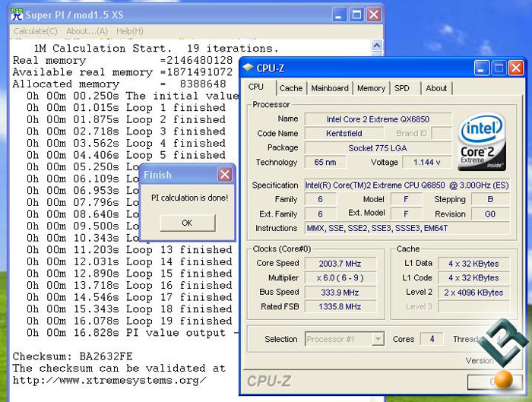This screenshot has height=402, width=532.
Task: Click the Multiplier value x 6.0
Action: pos(340,278)
